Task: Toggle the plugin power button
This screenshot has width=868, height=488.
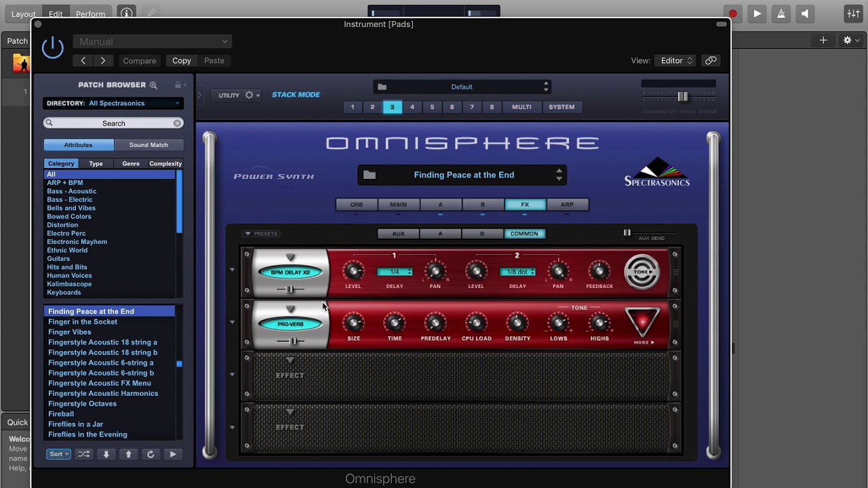Action: tap(52, 48)
